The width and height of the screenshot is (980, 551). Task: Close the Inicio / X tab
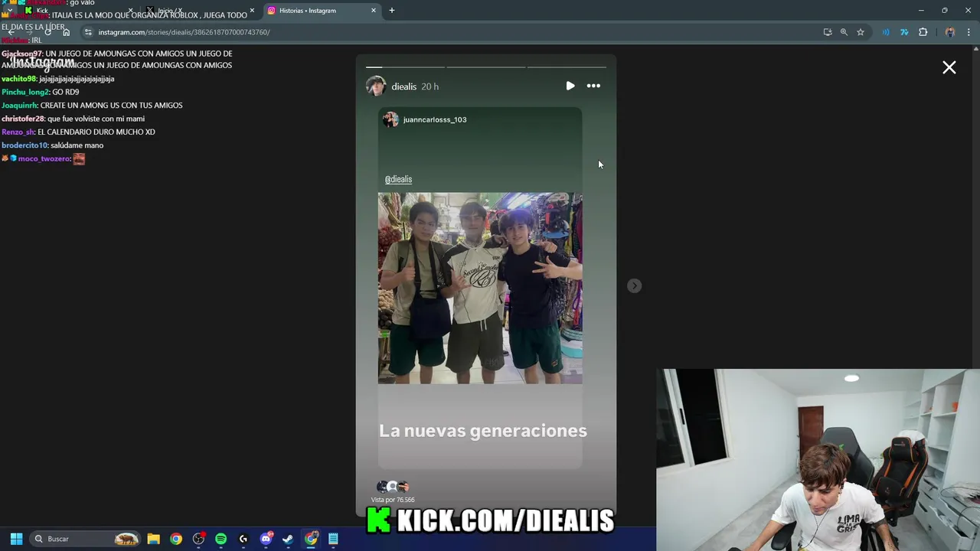point(252,11)
